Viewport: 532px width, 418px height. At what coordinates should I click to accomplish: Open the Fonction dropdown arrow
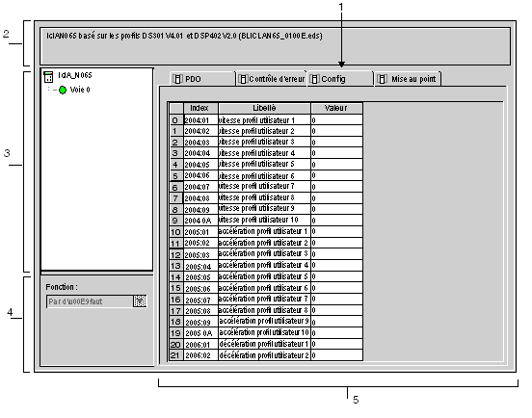pos(140,301)
